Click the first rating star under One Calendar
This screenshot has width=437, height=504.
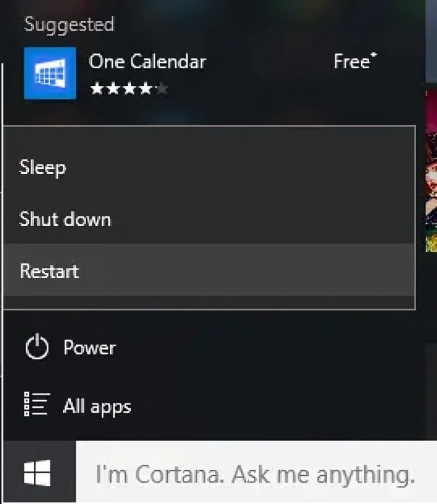(x=97, y=90)
